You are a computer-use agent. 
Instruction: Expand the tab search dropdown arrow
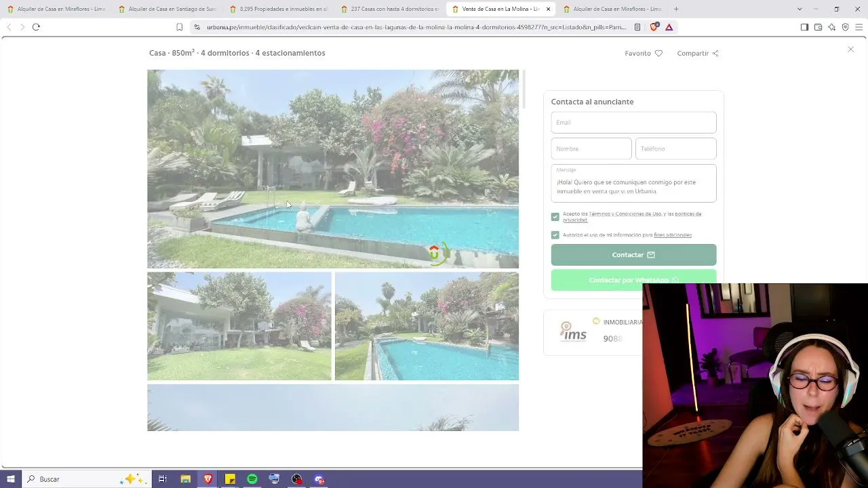click(800, 9)
